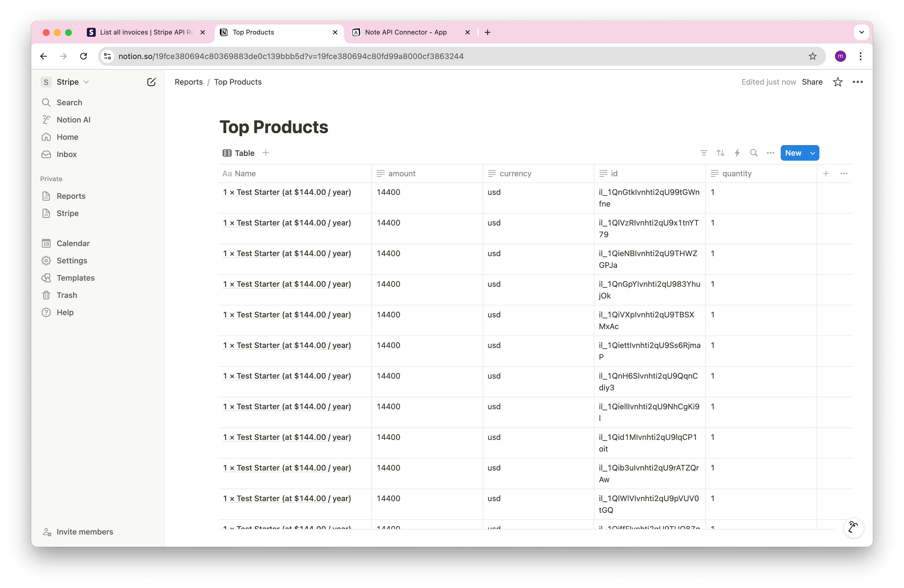This screenshot has height=588, width=904.
Task: Click the Search icon in left sidebar
Action: (47, 102)
